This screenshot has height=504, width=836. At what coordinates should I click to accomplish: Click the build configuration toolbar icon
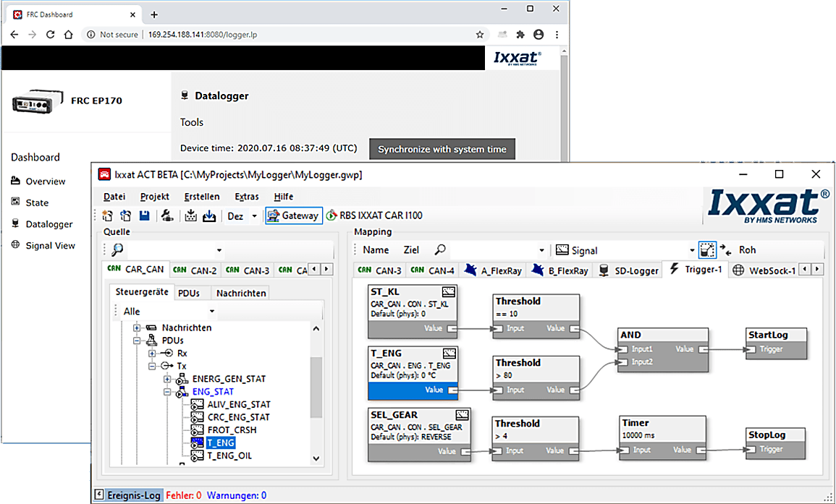(167, 215)
